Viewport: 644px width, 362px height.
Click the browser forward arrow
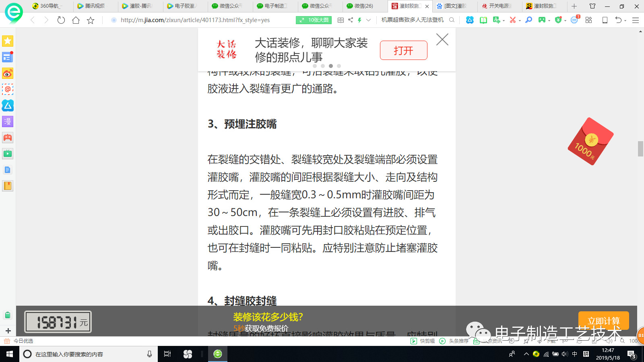click(x=46, y=20)
